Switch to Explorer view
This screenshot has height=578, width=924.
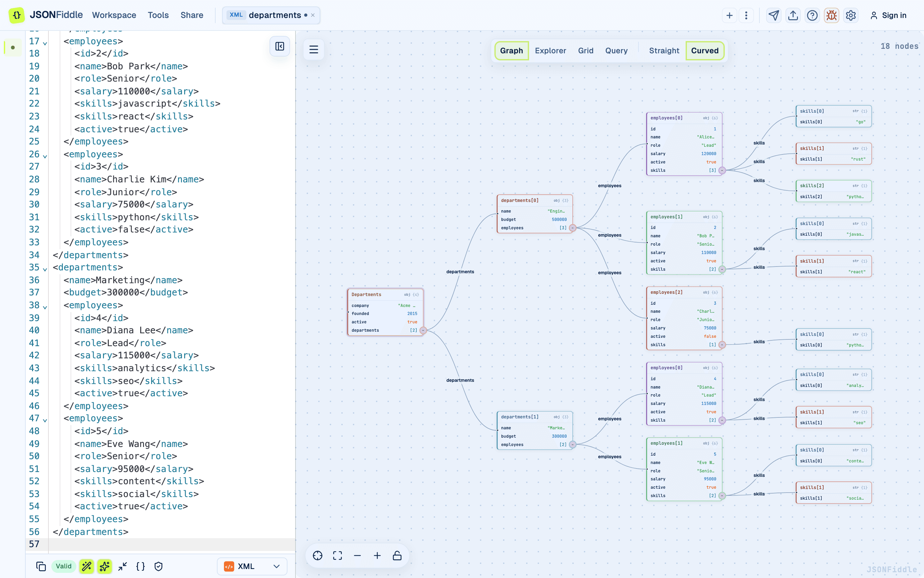coord(550,50)
